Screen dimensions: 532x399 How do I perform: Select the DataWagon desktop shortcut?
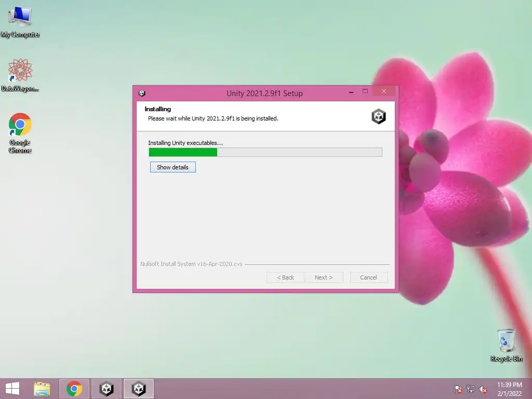pos(20,75)
